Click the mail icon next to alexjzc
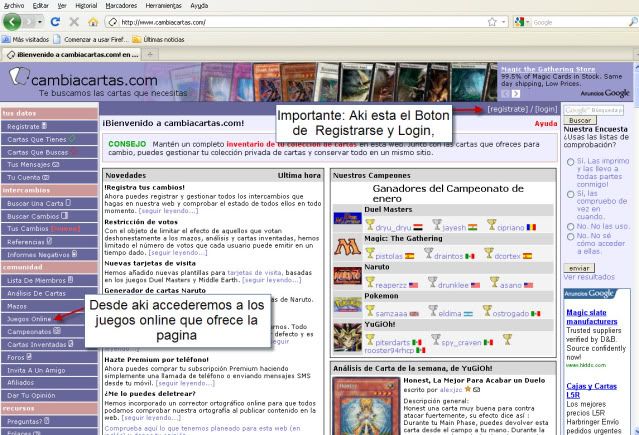Screen dimensions: 639x435 [476, 390]
